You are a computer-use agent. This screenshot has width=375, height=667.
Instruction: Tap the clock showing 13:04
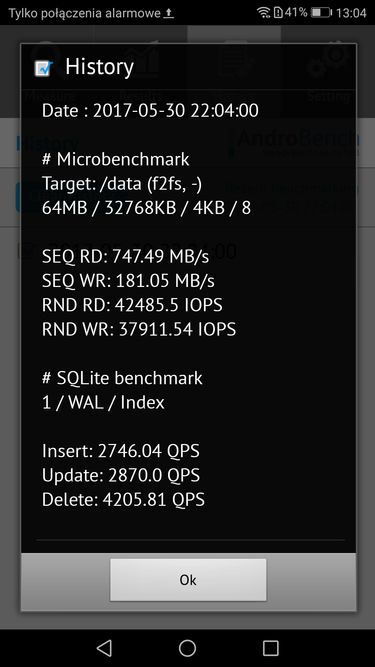[x=351, y=13]
